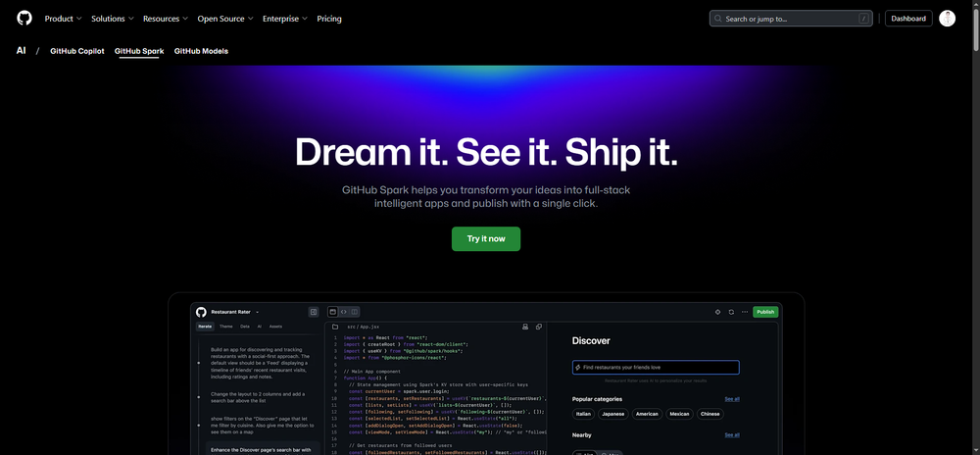Click the person icon above the code editor
980x455 pixels.
(x=525, y=327)
